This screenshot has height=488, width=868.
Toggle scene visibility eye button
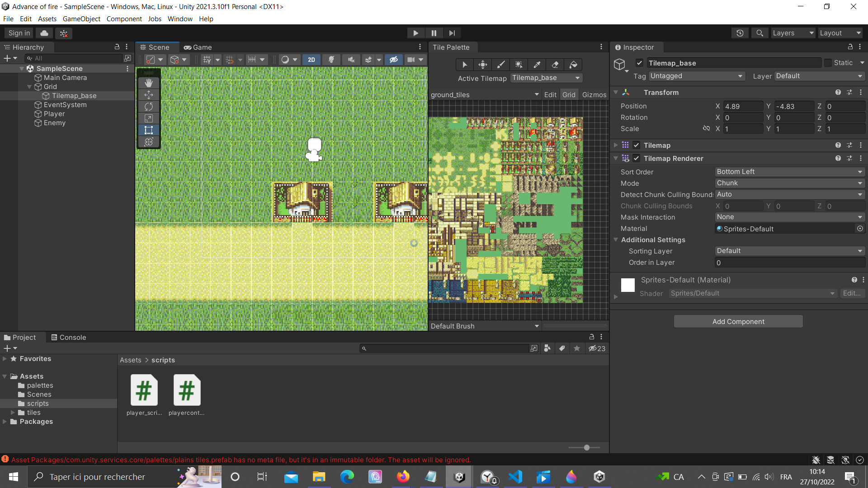394,60
